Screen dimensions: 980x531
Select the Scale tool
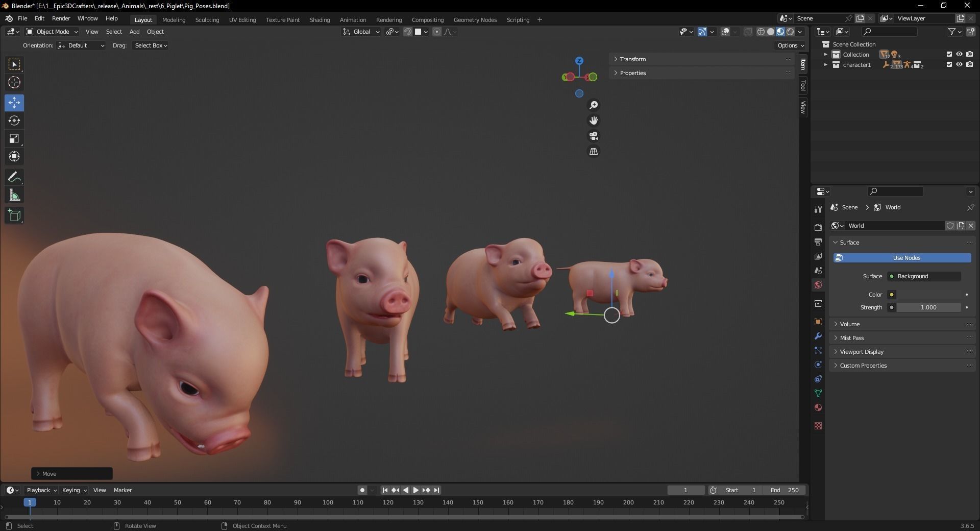[x=14, y=138]
